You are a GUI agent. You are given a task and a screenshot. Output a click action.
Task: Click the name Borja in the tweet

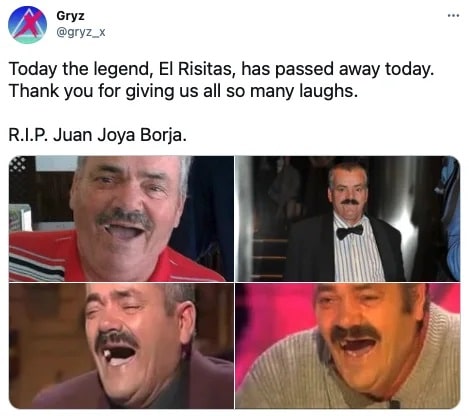coord(161,136)
